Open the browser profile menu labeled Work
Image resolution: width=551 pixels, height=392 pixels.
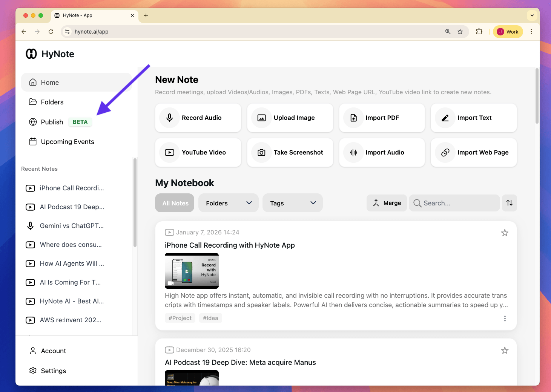(508, 32)
